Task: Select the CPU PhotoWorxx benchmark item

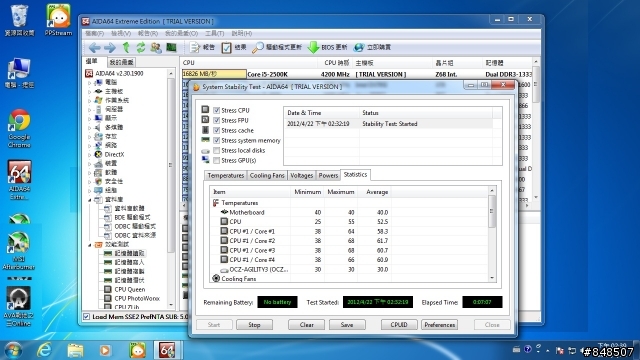Action: click(x=137, y=298)
